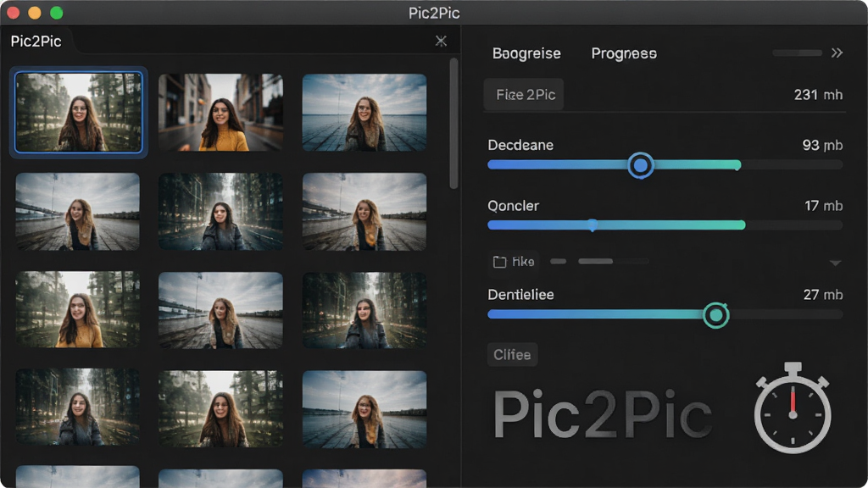The width and height of the screenshot is (868, 488).
Task: Click the Dentleliee slider handle
Action: tap(715, 315)
